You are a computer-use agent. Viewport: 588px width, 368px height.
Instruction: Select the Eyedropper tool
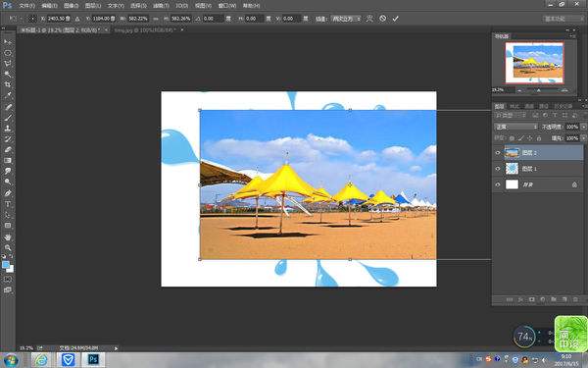coord(8,95)
